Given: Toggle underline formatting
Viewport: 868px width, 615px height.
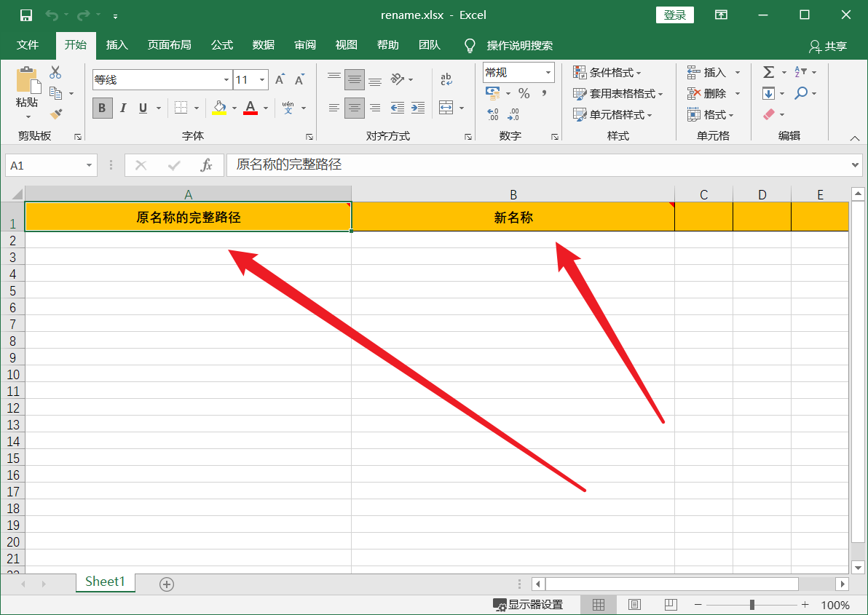Looking at the screenshot, I should click(x=143, y=108).
